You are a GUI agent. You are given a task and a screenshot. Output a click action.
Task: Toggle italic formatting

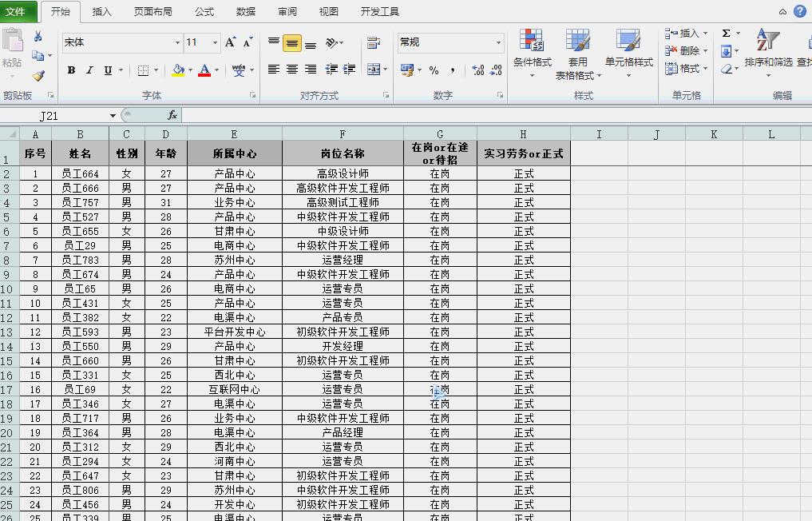click(88, 70)
